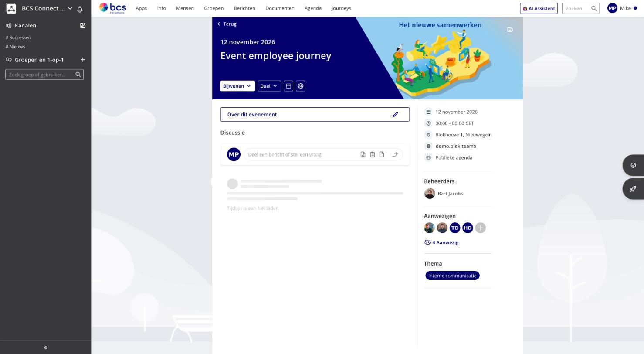Add a poll to the discussion post
Viewport: 644px width, 354px height.
coord(373,154)
